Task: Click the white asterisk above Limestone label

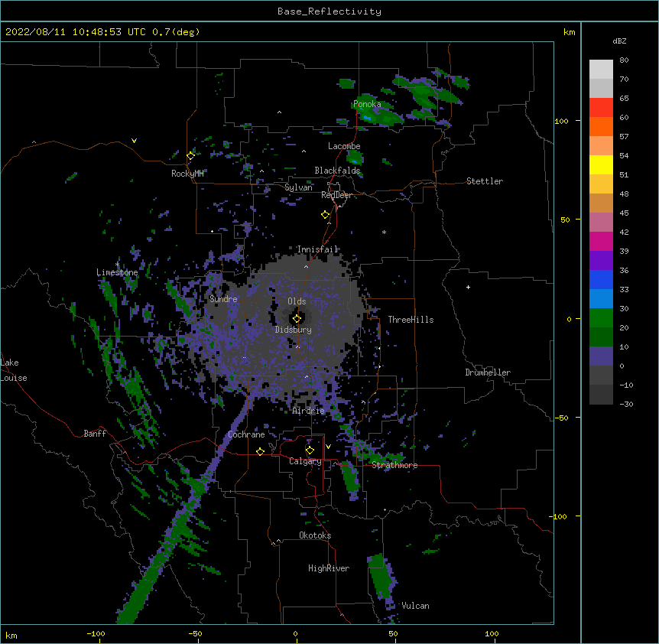Action: coord(117,264)
